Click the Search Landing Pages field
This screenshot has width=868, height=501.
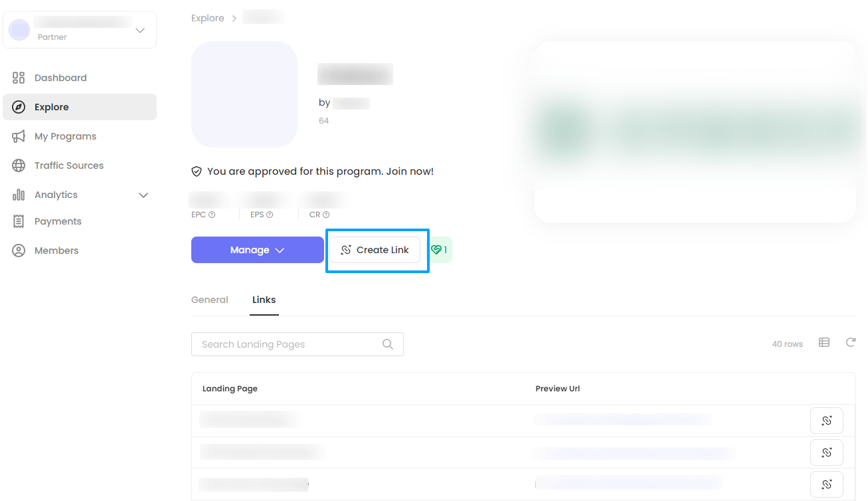click(289, 344)
